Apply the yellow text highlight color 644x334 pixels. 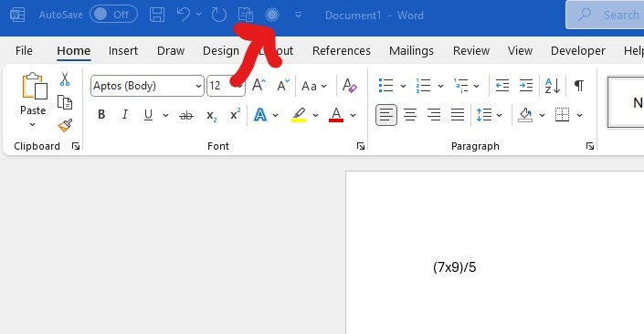click(x=299, y=115)
